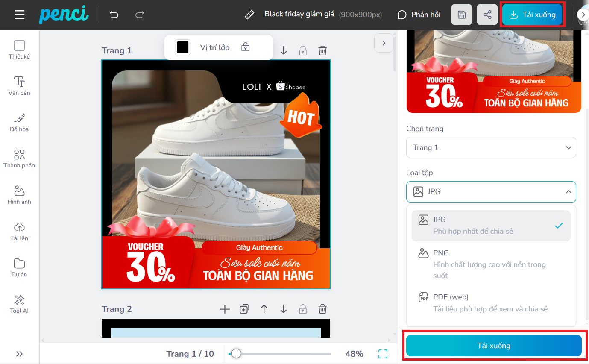The image size is (589, 364).
Task: Open Phản hồi feedback link
Action: pyautogui.click(x=419, y=15)
